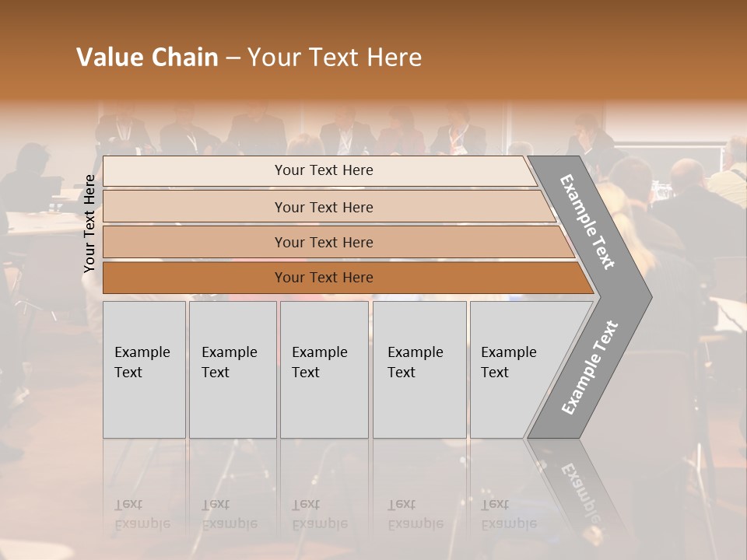Click the Value Chain slide title
Screen dimensions: 747x560
click(x=147, y=58)
